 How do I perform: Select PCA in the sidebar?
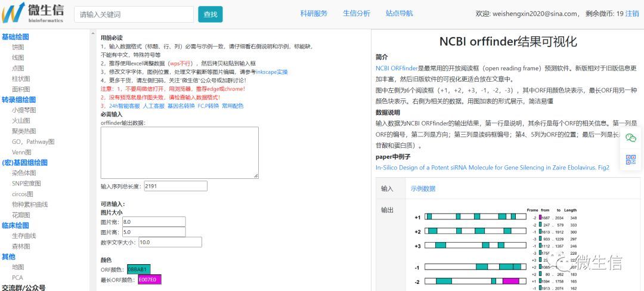click(17, 277)
